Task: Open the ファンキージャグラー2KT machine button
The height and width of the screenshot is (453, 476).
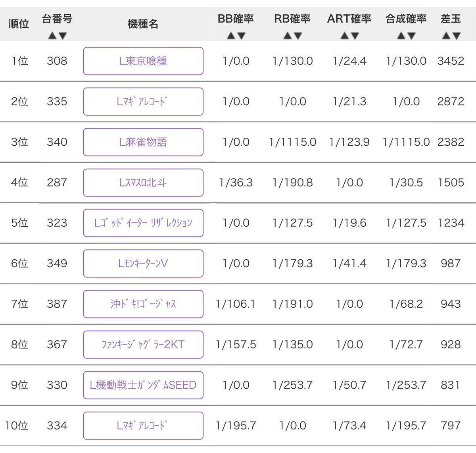Action: tap(143, 345)
